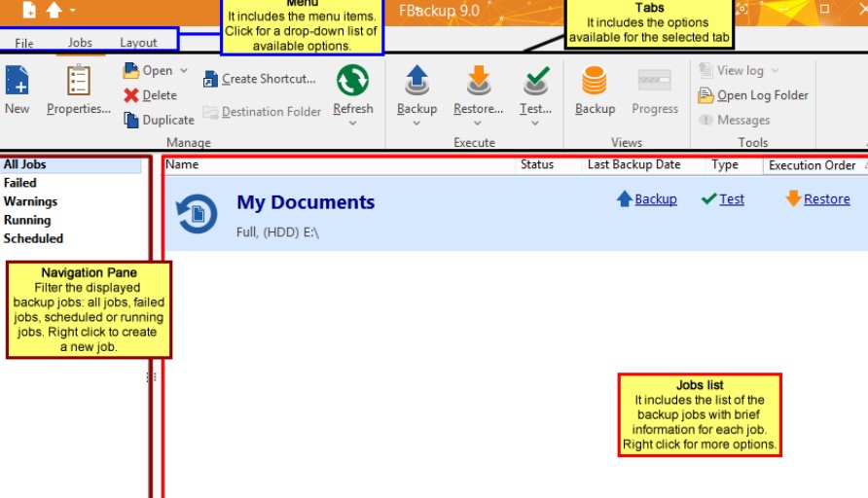Show Running jobs in navigation pane
This screenshot has height=498, width=868.
(x=27, y=220)
